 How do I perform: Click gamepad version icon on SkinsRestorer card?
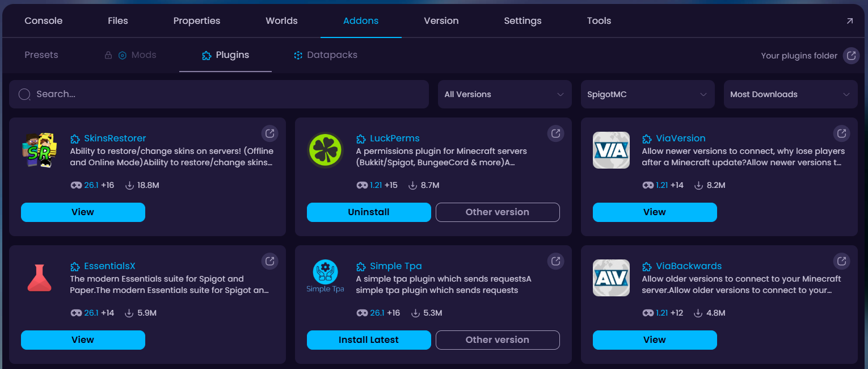click(x=76, y=185)
